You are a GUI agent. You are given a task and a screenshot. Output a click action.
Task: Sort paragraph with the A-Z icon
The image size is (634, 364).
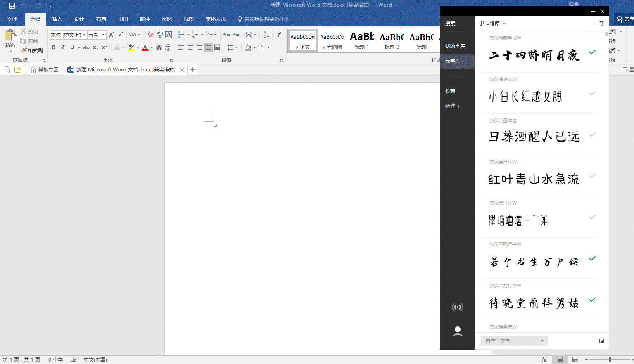coord(266,35)
